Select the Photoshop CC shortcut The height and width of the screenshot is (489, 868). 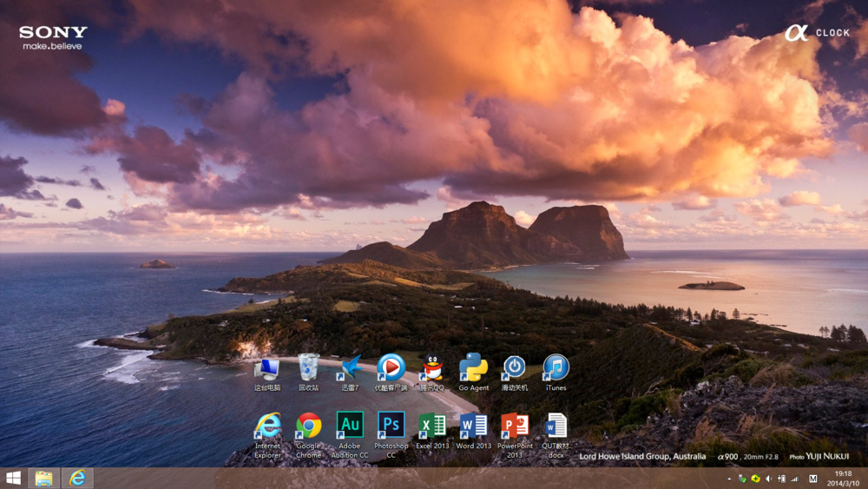(391, 435)
